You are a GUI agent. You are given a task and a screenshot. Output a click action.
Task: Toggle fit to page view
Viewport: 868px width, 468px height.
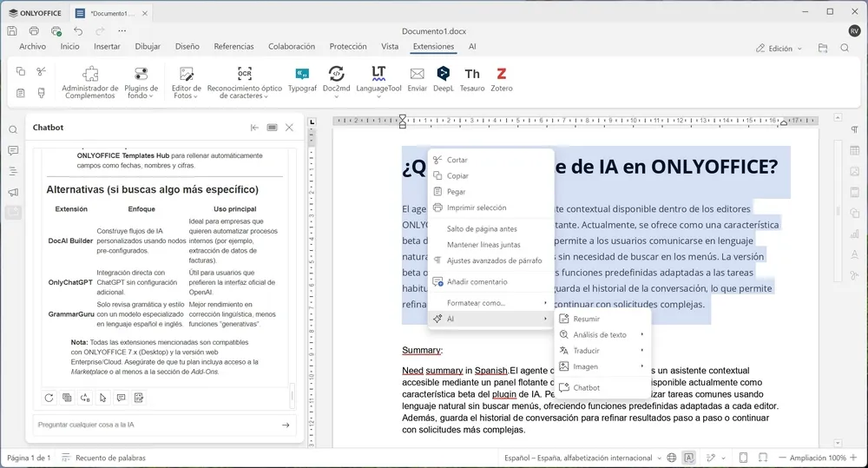click(x=744, y=458)
